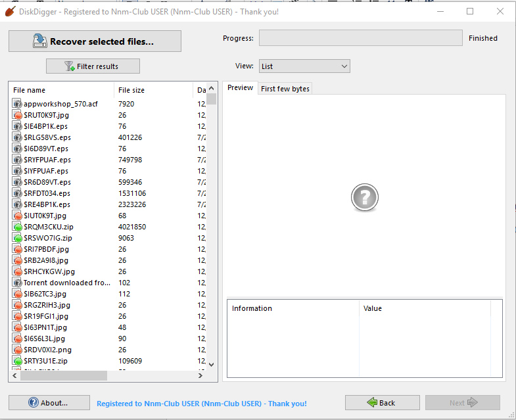The width and height of the screenshot is (516, 420).
Task: Select the file name $RDV0XI2.png
Action: pos(47,350)
